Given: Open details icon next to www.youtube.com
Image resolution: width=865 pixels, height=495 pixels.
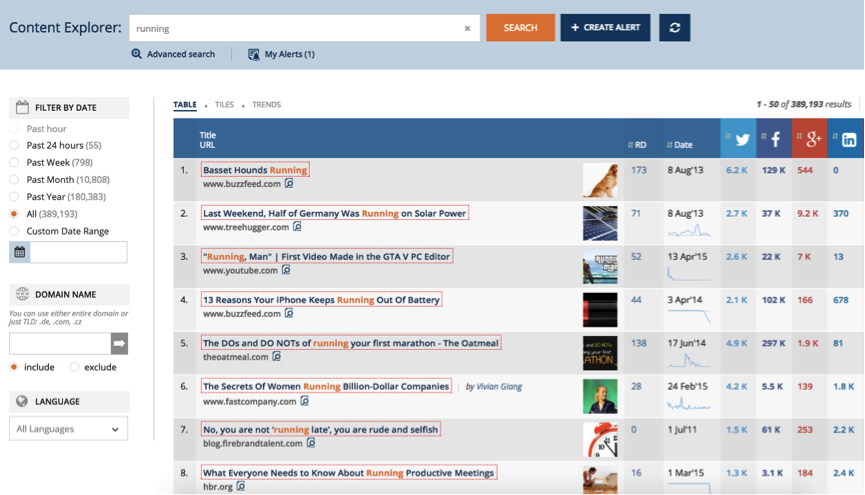Looking at the screenshot, I should coord(286,270).
